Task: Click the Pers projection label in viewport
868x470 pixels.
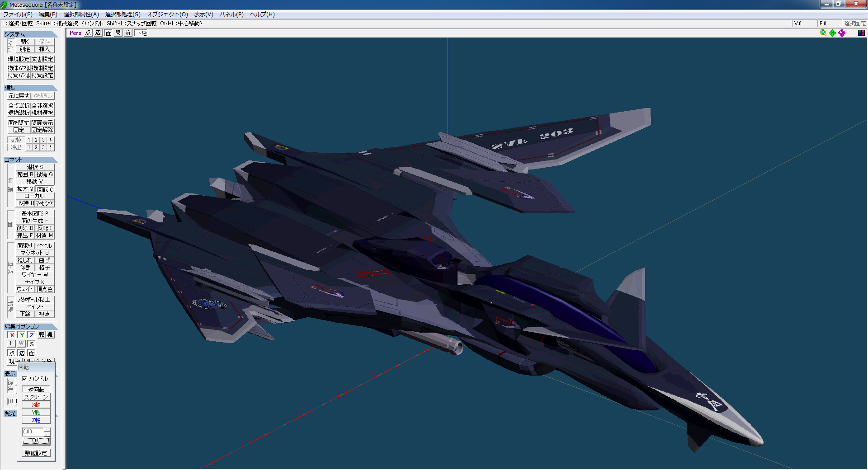Action: (x=75, y=33)
